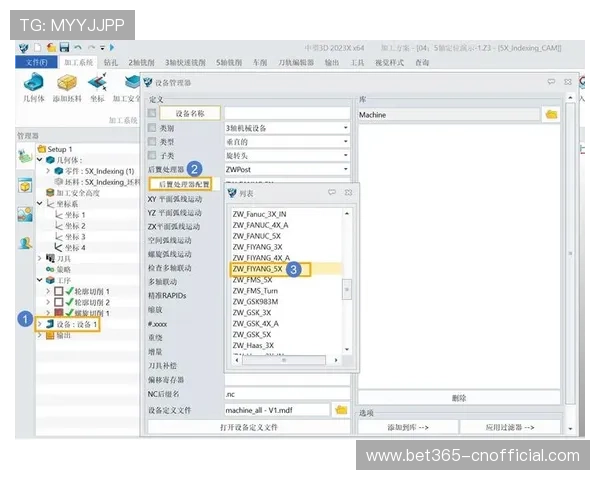Click the 删除 button under library list
Viewport: 600px width, 480px height.
(459, 398)
